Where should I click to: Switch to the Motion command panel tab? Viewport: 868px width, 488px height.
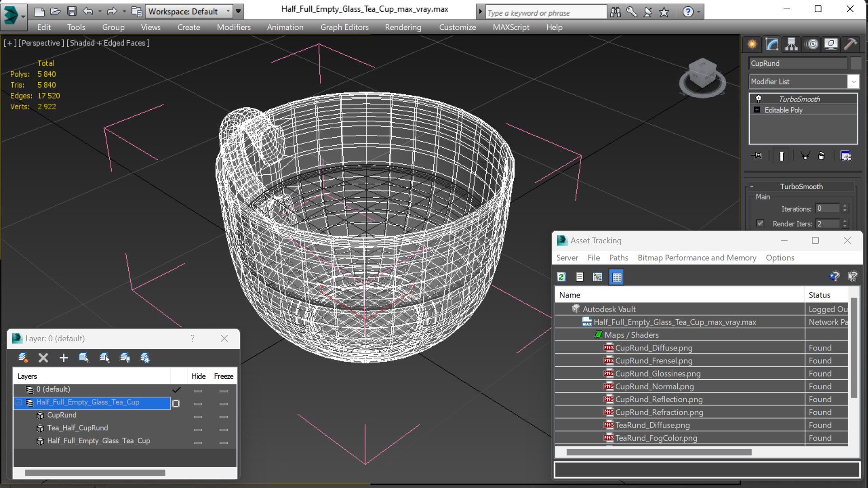coord(812,44)
